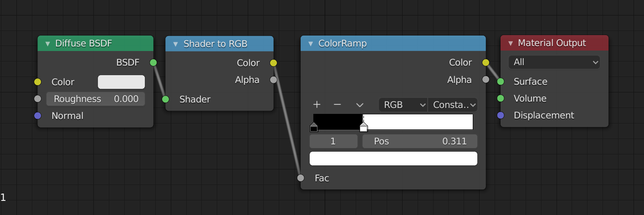Click the Material Output Displacement socket
This screenshot has height=215, width=644.
tap(501, 115)
